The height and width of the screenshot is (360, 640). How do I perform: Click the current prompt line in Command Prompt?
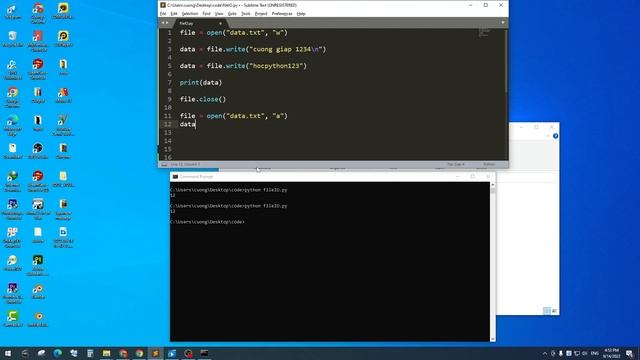(x=207, y=222)
